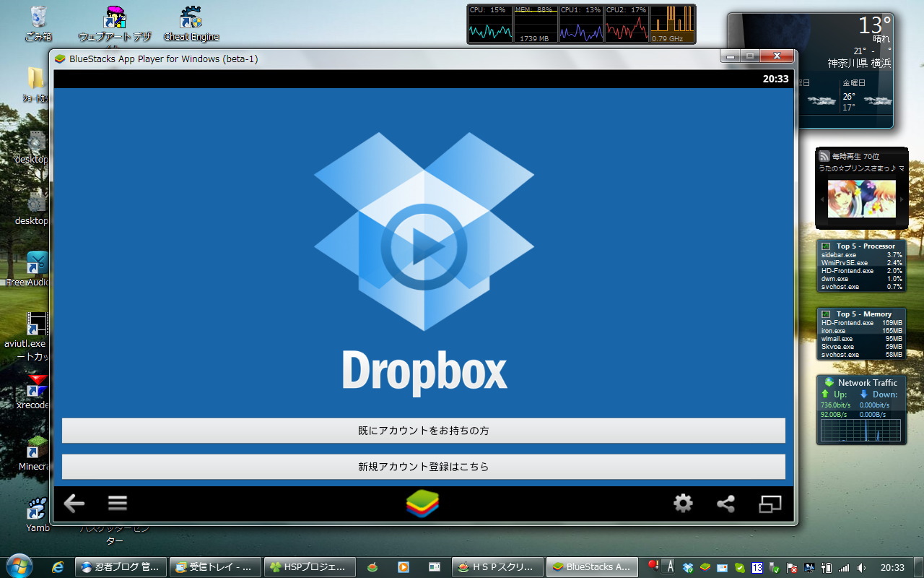Click the 金曜日 forecast in weather gadget
The width and height of the screenshot is (924, 578).
coord(867,95)
